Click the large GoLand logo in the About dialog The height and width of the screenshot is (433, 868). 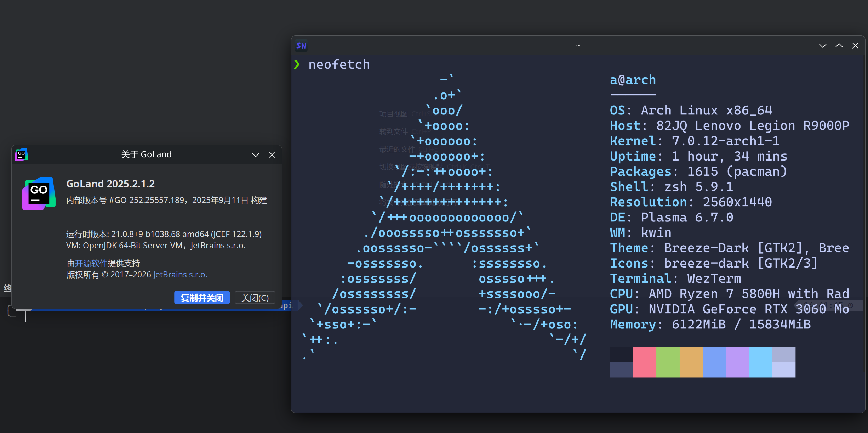[39, 193]
